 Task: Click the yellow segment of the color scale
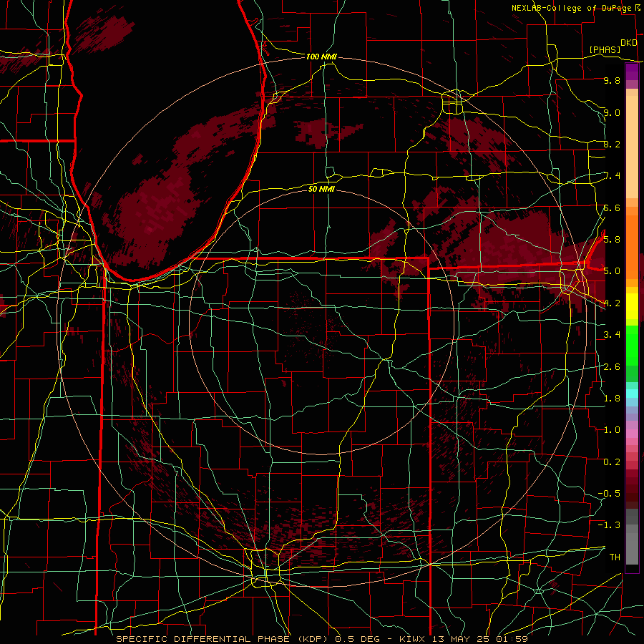pyautogui.click(x=632, y=306)
